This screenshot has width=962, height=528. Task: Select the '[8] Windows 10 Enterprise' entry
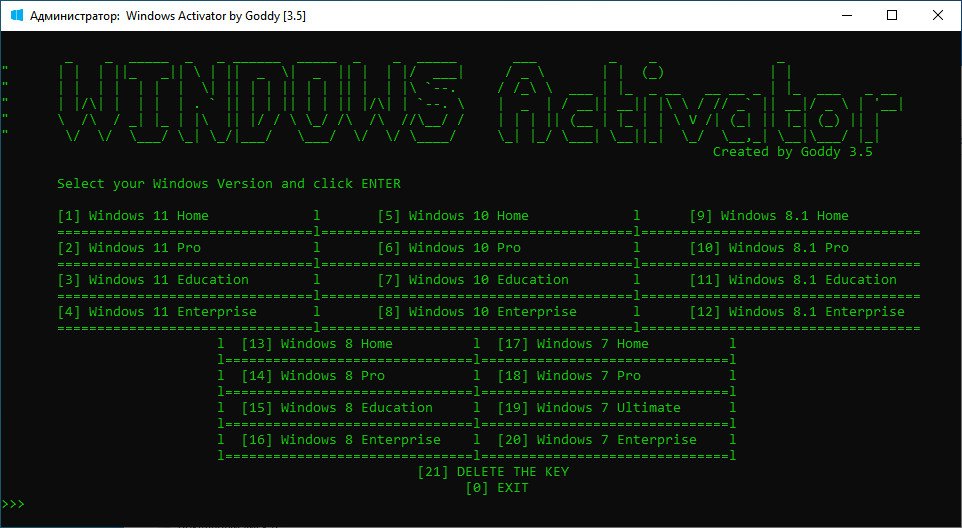(x=477, y=312)
